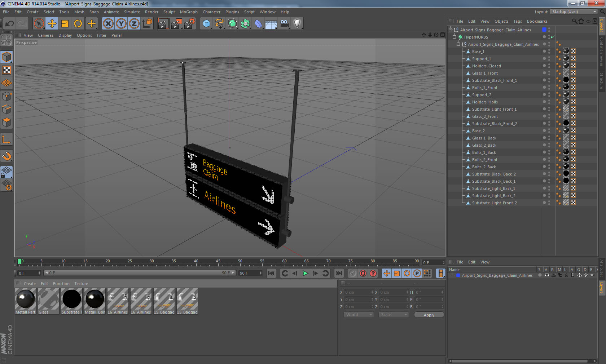Select the Glass material swatch
Screen dimensions: 606x364
pos(48,301)
